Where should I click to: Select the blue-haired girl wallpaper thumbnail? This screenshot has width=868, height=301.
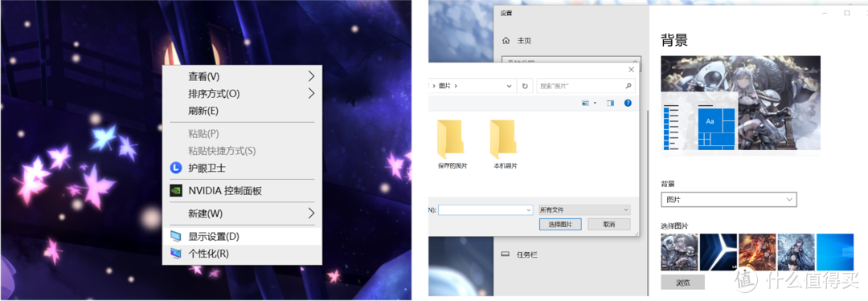tap(796, 252)
